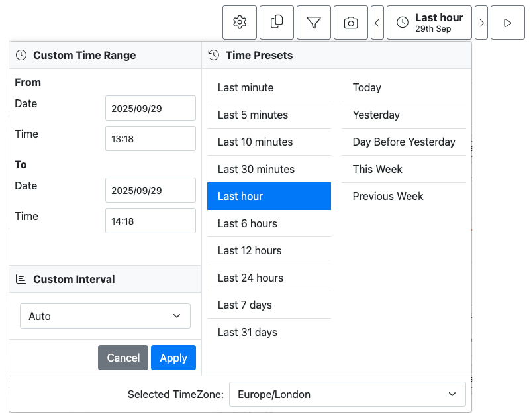Viewport: 531px width, 420px height.
Task: Open the settings gear icon
Action: click(239, 22)
